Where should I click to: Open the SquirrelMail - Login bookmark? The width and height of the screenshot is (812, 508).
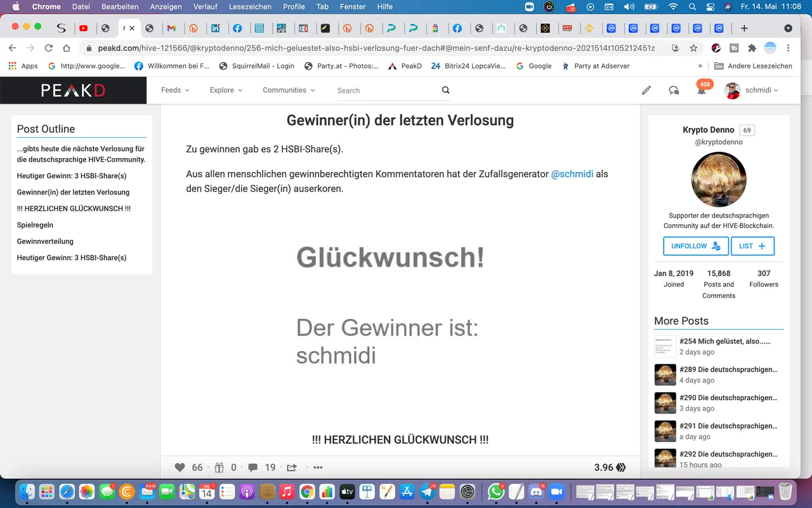coord(256,66)
